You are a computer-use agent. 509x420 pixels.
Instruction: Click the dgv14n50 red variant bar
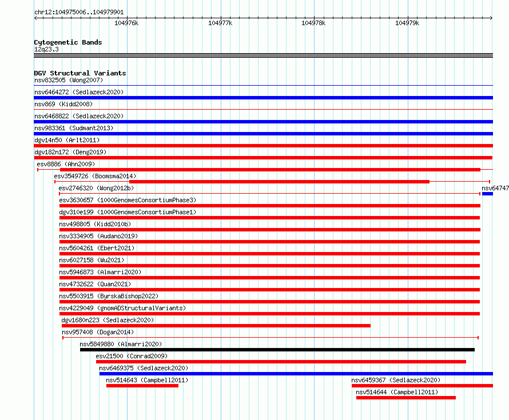(263, 146)
